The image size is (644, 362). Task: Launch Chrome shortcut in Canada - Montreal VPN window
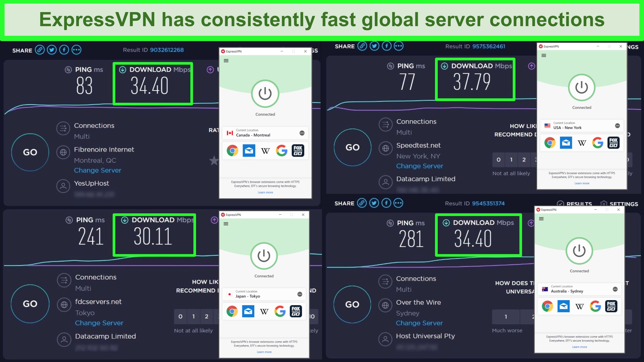(232, 150)
